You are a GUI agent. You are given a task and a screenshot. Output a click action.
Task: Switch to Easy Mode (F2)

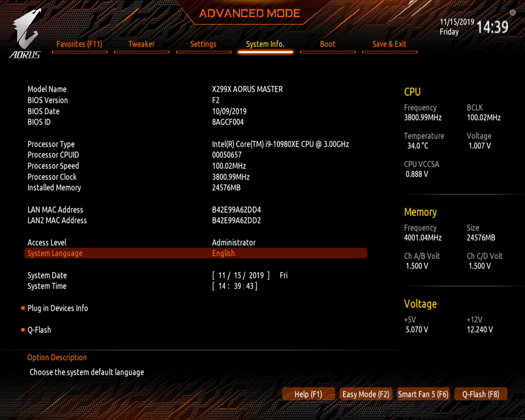pos(366,394)
